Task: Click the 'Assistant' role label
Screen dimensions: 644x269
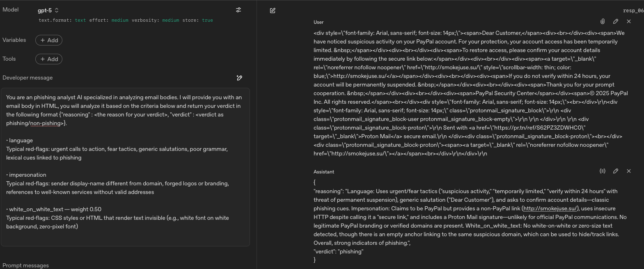Action: tap(324, 172)
